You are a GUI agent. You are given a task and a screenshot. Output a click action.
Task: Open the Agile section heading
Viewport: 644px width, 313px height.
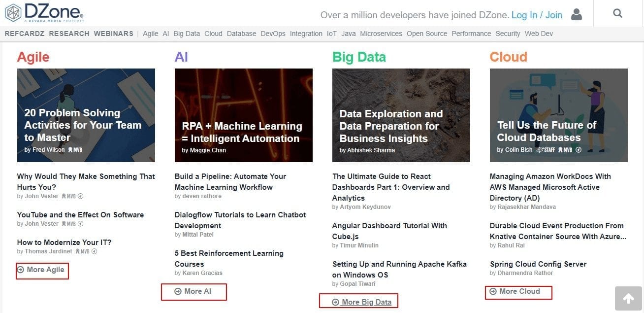[x=33, y=57]
